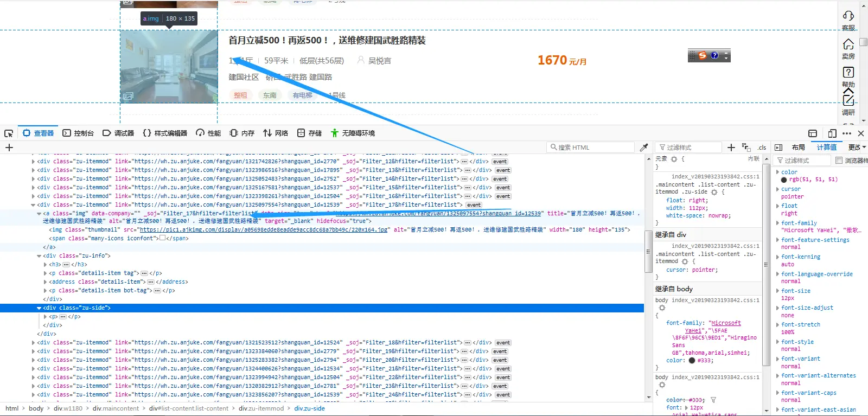Toggle the .cls class list panel
Screen dimensions: 868x416
pyautogui.click(x=762, y=148)
